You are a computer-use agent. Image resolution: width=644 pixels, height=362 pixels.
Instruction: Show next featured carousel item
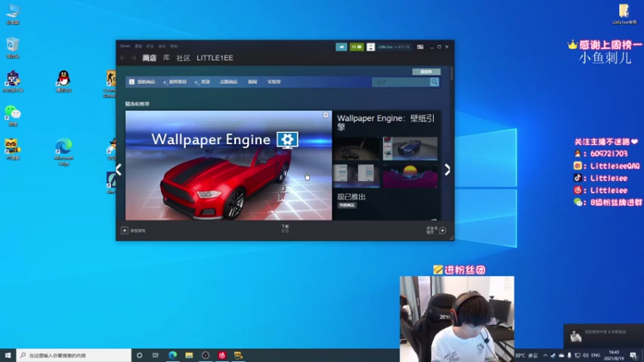tap(448, 170)
